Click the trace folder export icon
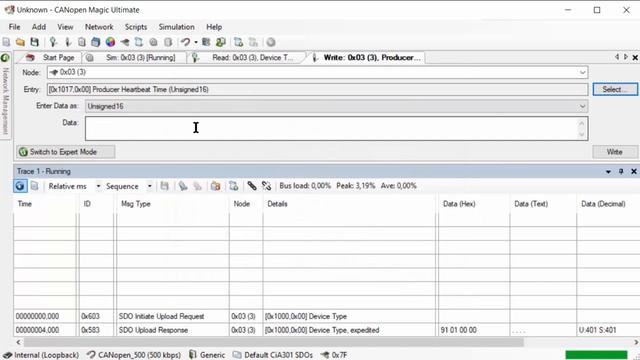 (x=216, y=186)
